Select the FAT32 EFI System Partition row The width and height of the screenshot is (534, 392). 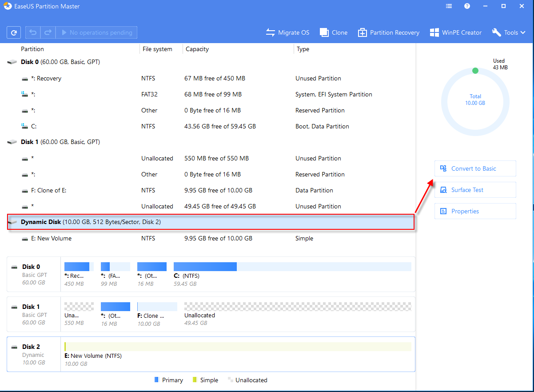click(211, 94)
